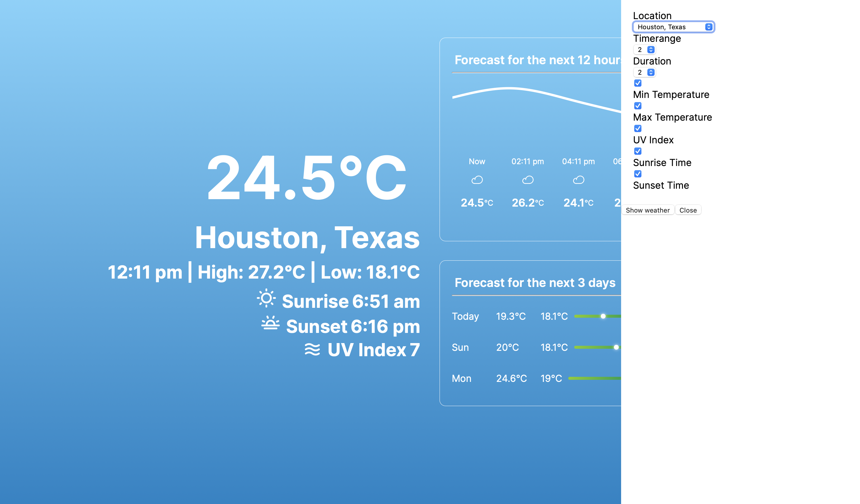
Task: Click the Forecast for next 3 days heading
Action: (535, 283)
